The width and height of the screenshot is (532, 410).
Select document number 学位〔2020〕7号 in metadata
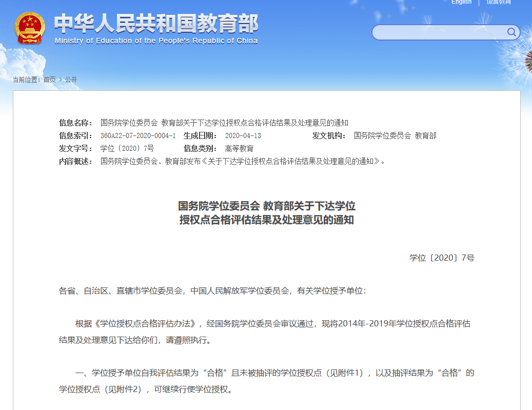(127, 149)
